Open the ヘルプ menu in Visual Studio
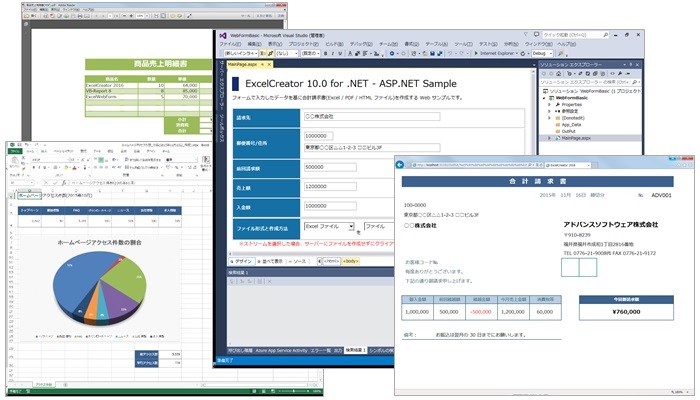The width and height of the screenshot is (700, 400). [567, 44]
